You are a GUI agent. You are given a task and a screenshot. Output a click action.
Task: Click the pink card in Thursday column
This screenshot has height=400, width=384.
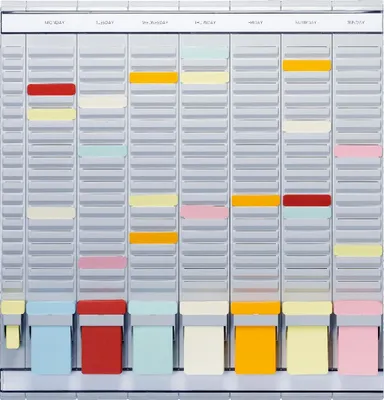[205, 212]
